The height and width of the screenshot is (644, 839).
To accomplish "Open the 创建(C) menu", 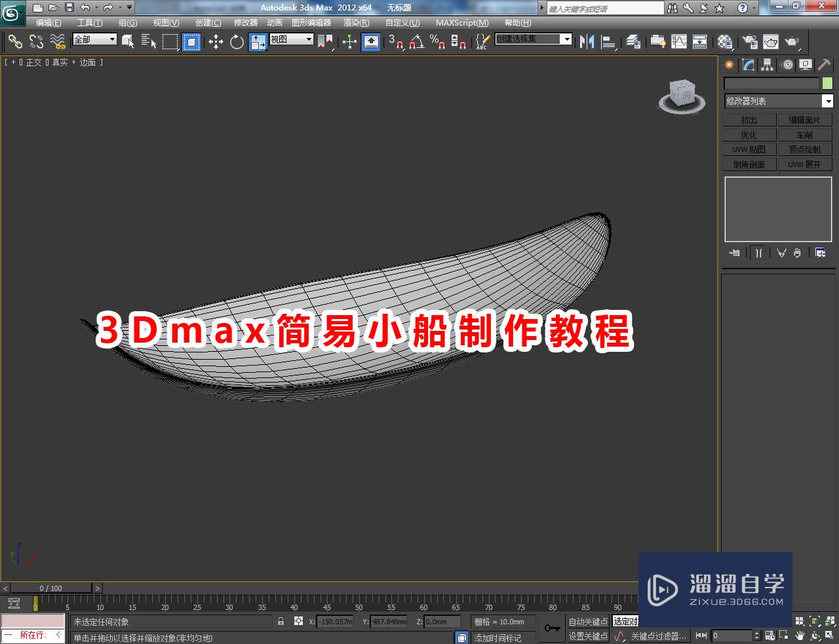I will point(208,23).
